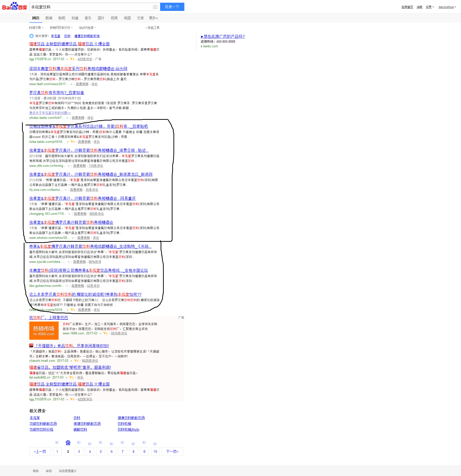Switch to the 知道 tab

coord(75,18)
